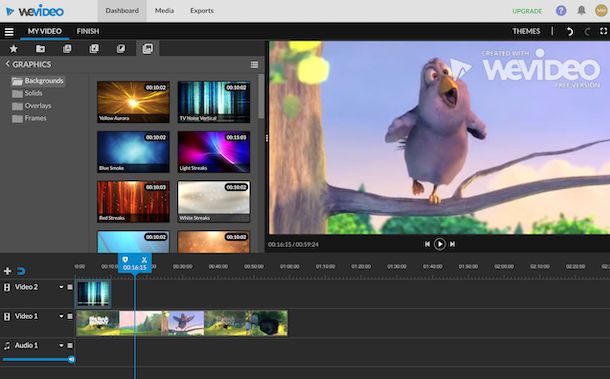Image resolution: width=610 pixels, height=379 pixels.
Task: Add marker at playhead
Action: (x=125, y=260)
